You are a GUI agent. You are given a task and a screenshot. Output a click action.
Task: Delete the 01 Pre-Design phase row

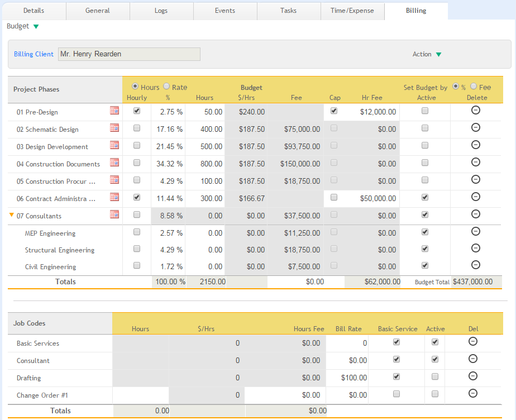pyautogui.click(x=476, y=110)
